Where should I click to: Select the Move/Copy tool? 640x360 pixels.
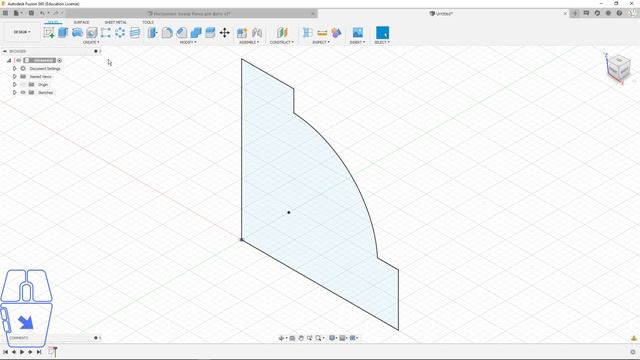224,33
